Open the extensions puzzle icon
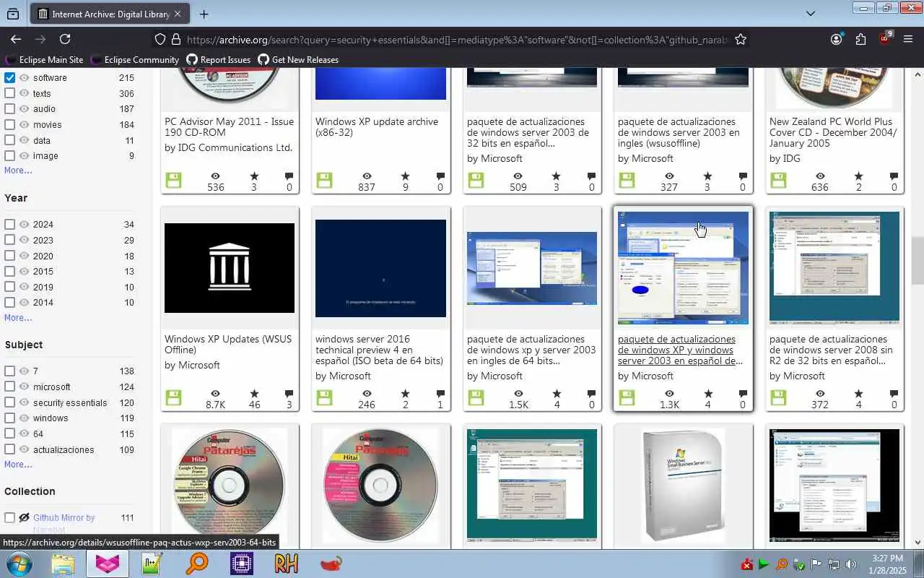The image size is (924, 578). tap(860, 39)
